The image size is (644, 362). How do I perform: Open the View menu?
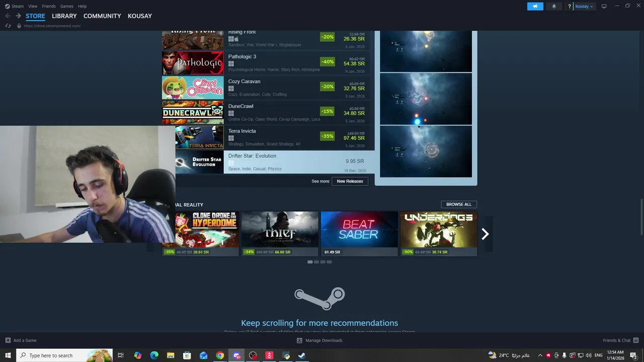click(33, 6)
